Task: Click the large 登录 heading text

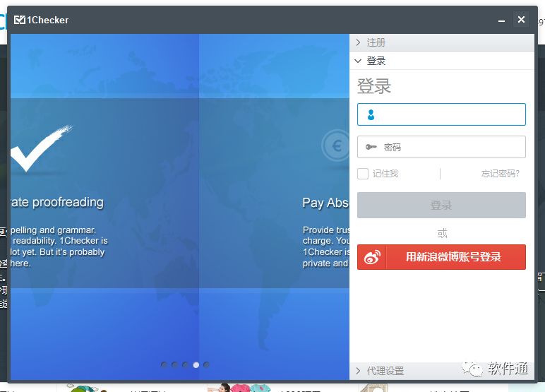Action: pyautogui.click(x=374, y=86)
